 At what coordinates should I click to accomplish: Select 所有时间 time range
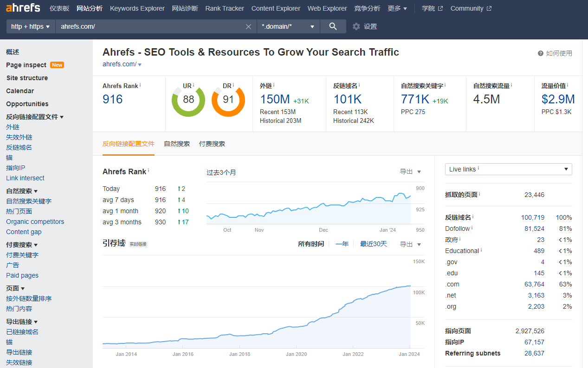click(x=311, y=244)
